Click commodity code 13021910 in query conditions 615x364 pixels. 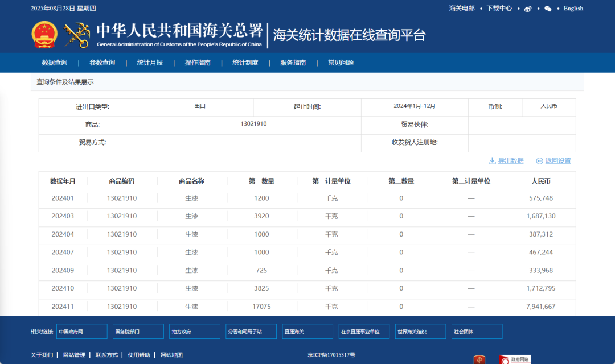(253, 124)
